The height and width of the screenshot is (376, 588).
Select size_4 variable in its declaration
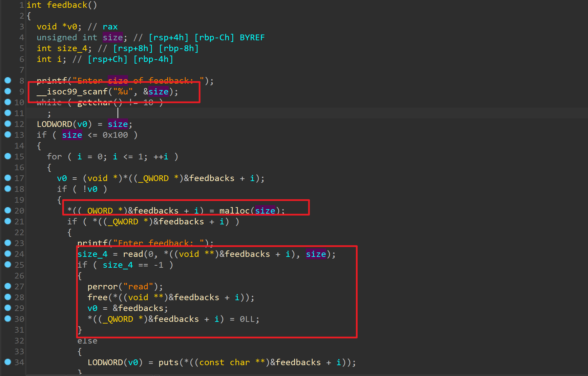[x=72, y=48]
